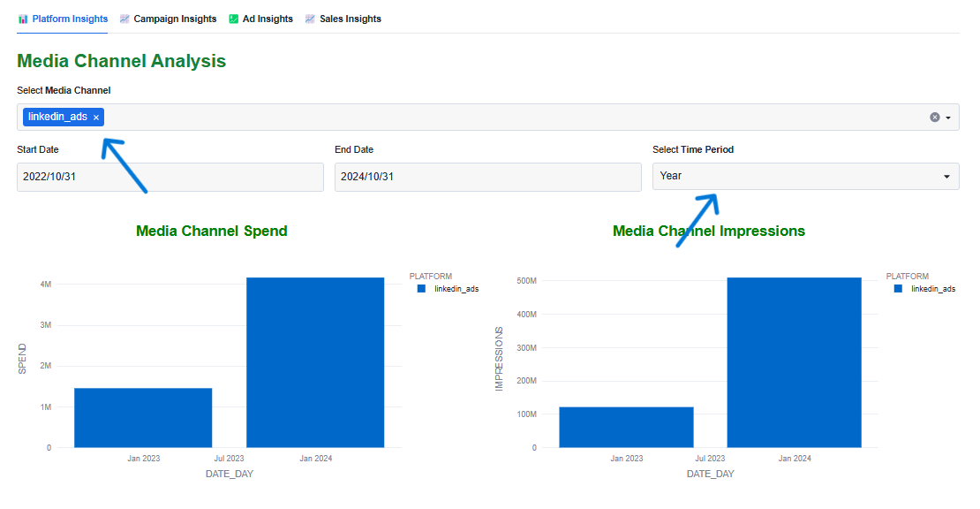
Task: Click the green Ad Insights icon
Action: coord(234,19)
